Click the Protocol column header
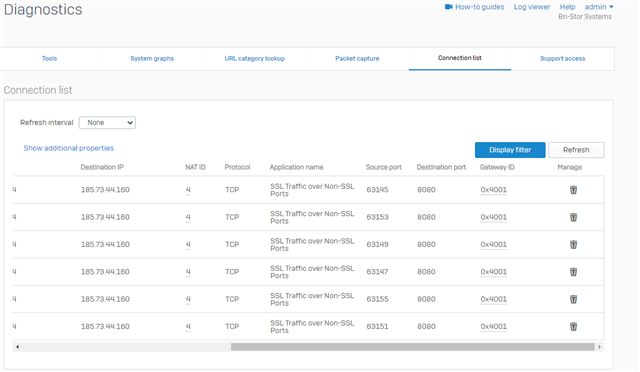 237,167
